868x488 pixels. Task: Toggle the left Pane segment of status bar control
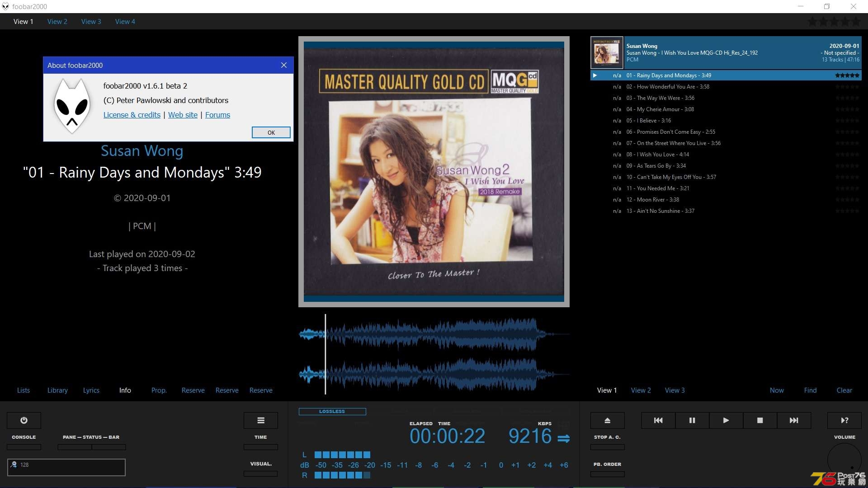coord(75,447)
